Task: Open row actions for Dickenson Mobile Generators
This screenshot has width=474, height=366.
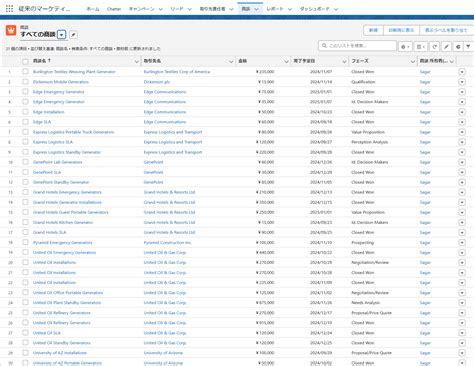Action: (462, 82)
